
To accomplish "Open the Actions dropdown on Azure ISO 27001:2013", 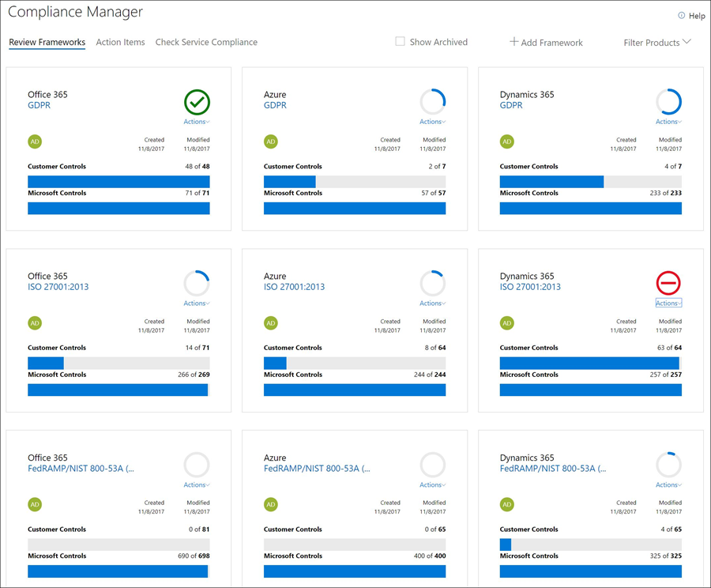I will tap(432, 303).
